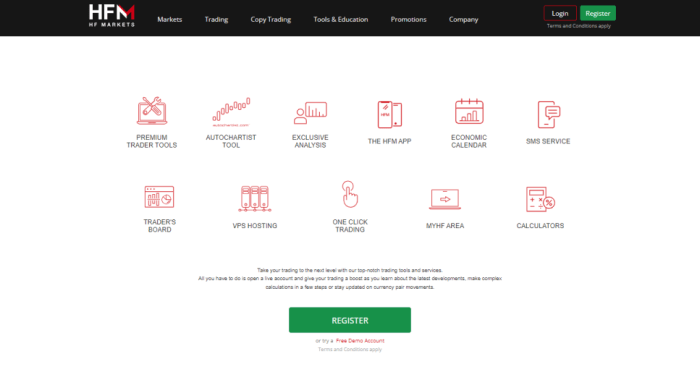Click the ONE CLICK TRADING label
This screenshot has height=375, width=700.
350,226
